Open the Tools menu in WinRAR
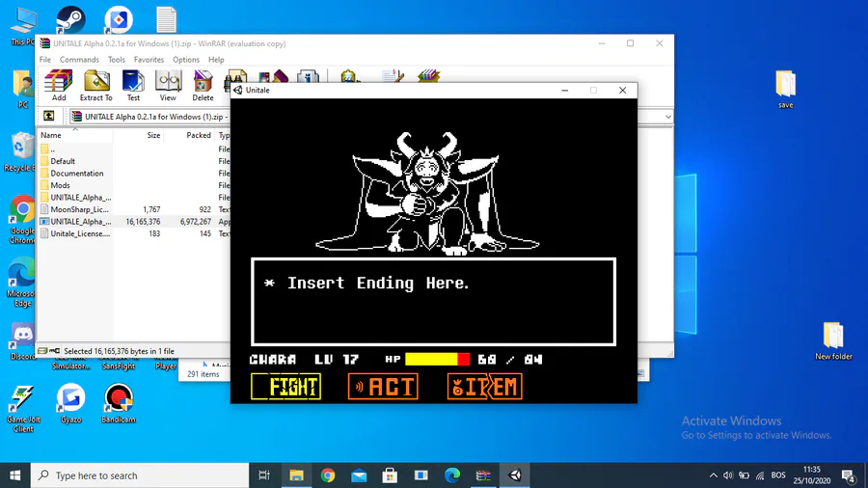This screenshot has height=488, width=868. tap(117, 60)
